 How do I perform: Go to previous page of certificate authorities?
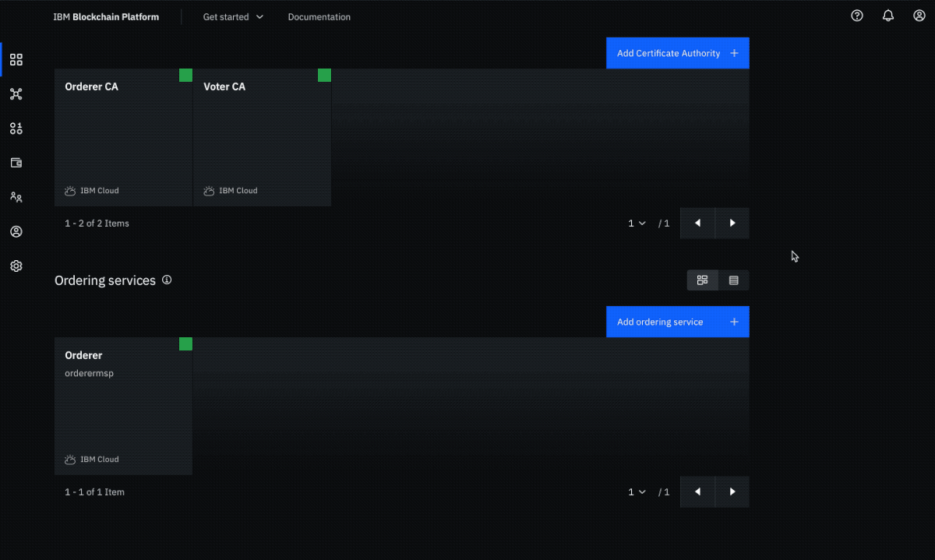pyautogui.click(x=697, y=224)
